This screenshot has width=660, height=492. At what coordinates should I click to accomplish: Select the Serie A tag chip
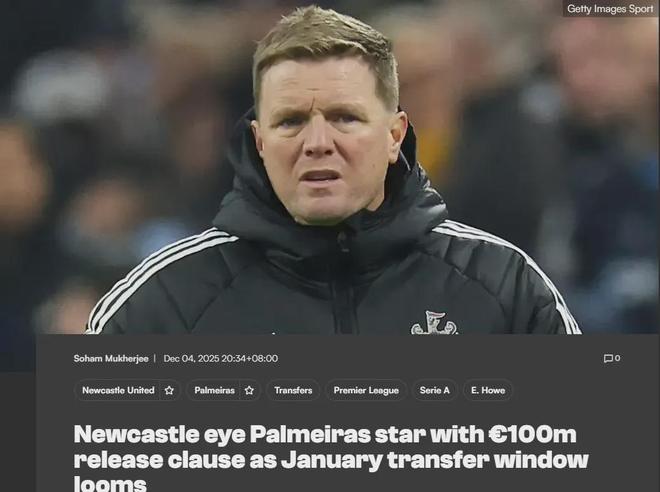[x=434, y=391]
